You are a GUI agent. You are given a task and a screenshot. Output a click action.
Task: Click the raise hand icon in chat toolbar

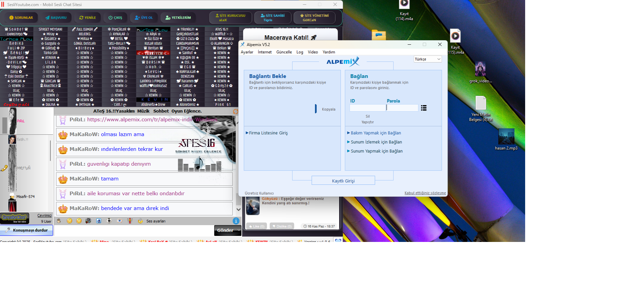click(x=59, y=221)
